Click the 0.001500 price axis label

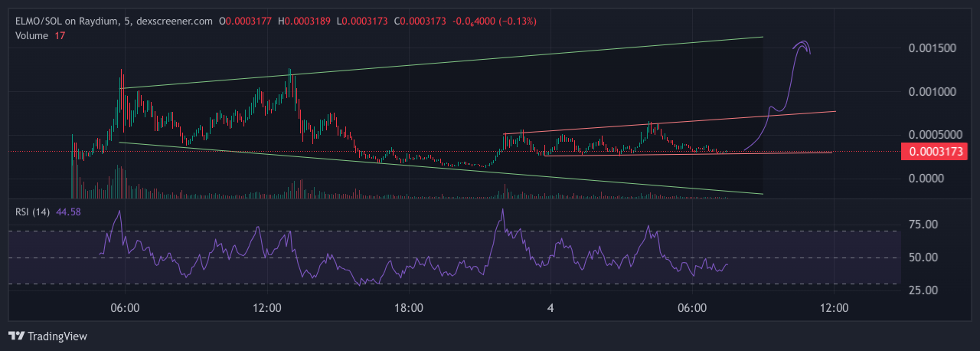click(933, 48)
